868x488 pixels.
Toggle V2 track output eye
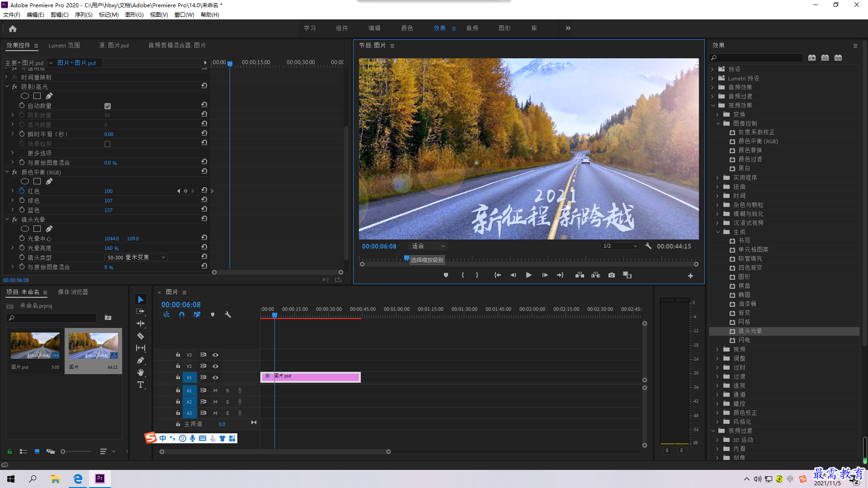click(216, 366)
